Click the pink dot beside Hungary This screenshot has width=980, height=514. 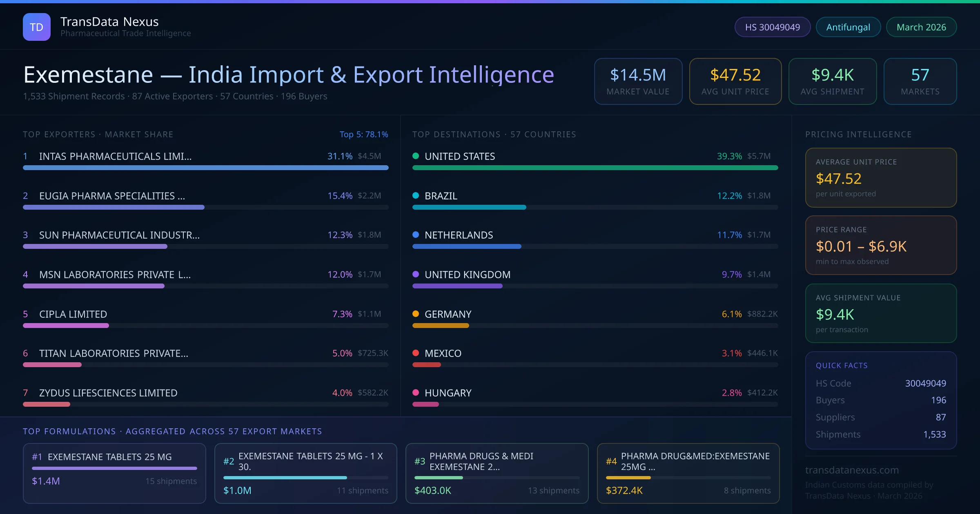(x=416, y=392)
